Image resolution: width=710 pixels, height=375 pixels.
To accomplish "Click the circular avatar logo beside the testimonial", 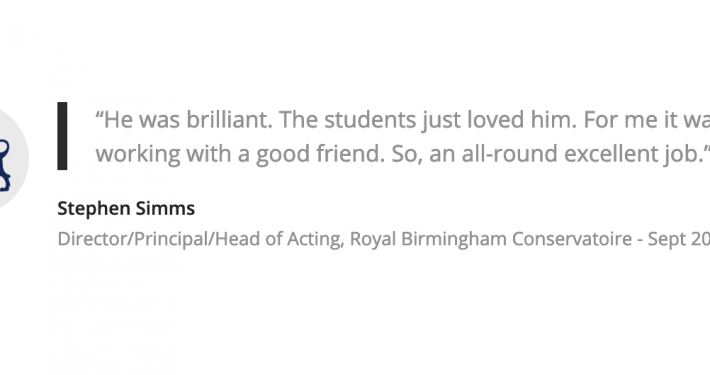I will click(x=11, y=158).
